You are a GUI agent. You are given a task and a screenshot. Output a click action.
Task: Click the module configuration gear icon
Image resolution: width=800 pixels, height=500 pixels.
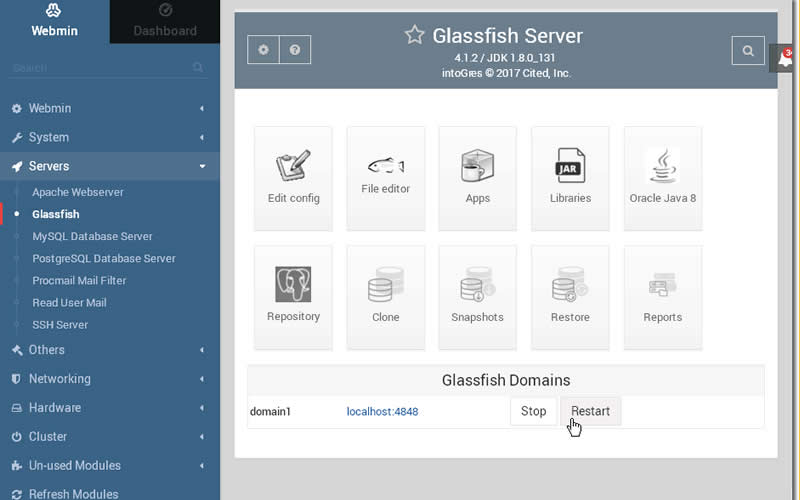coord(263,49)
